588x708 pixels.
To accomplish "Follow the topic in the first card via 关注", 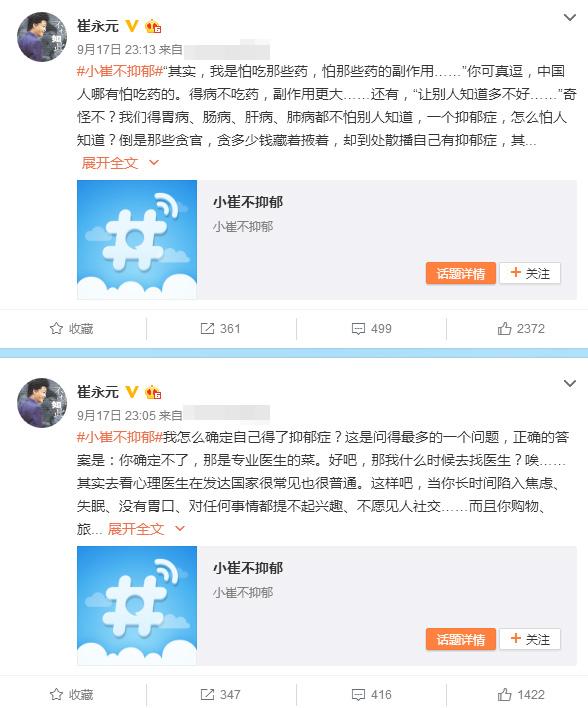I will [530, 273].
